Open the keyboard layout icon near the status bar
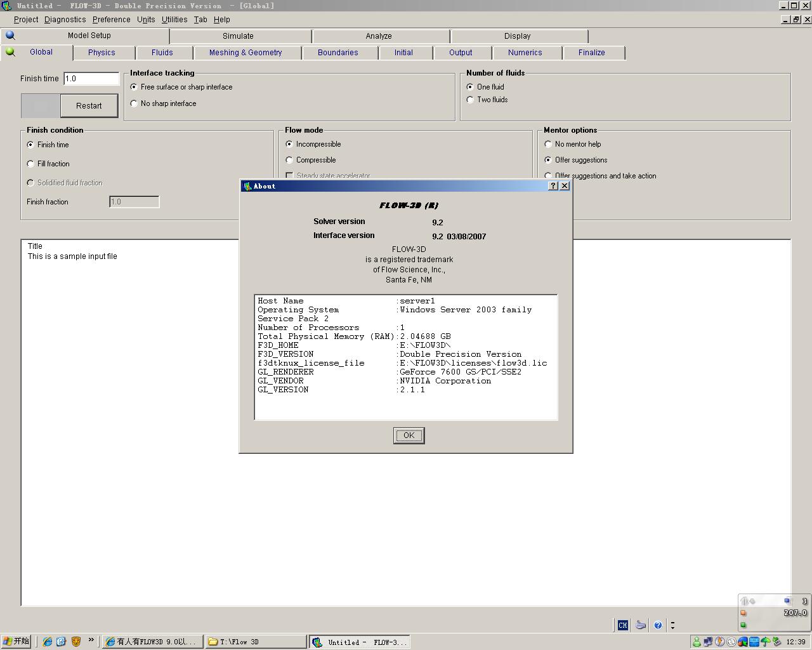812x650 pixels. [641, 625]
